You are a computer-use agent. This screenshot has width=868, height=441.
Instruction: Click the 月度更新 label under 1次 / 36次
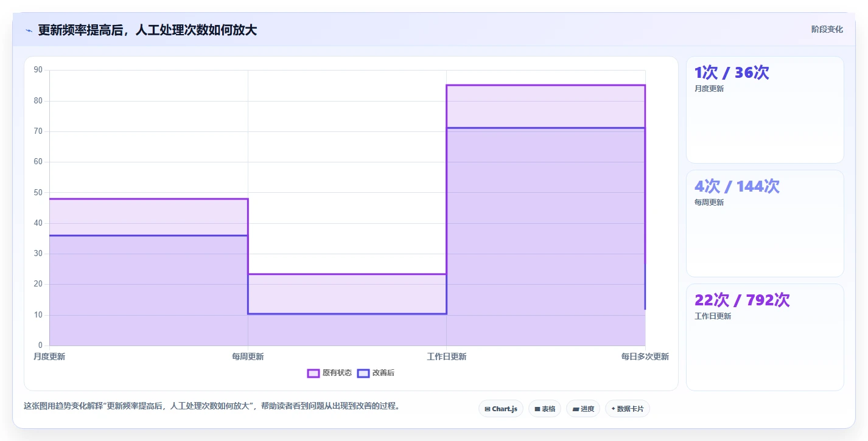coord(709,89)
